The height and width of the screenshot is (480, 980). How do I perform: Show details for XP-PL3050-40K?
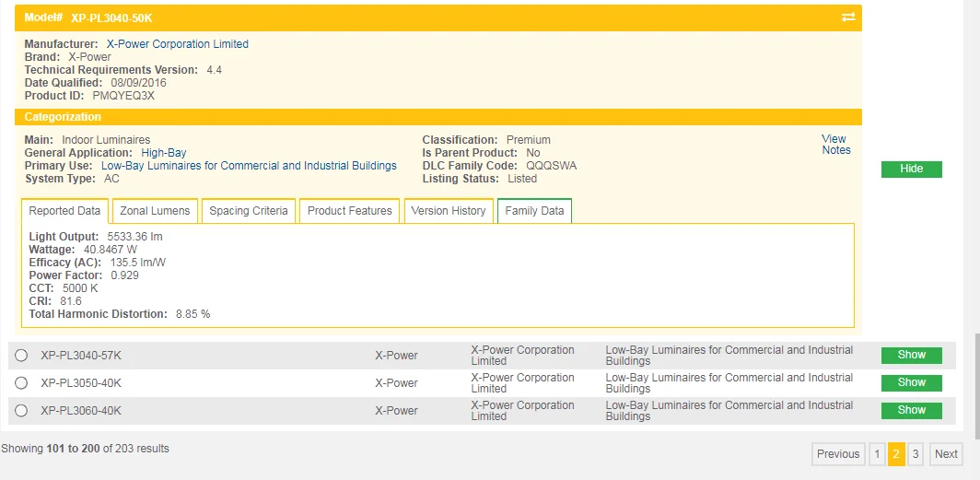tap(911, 382)
